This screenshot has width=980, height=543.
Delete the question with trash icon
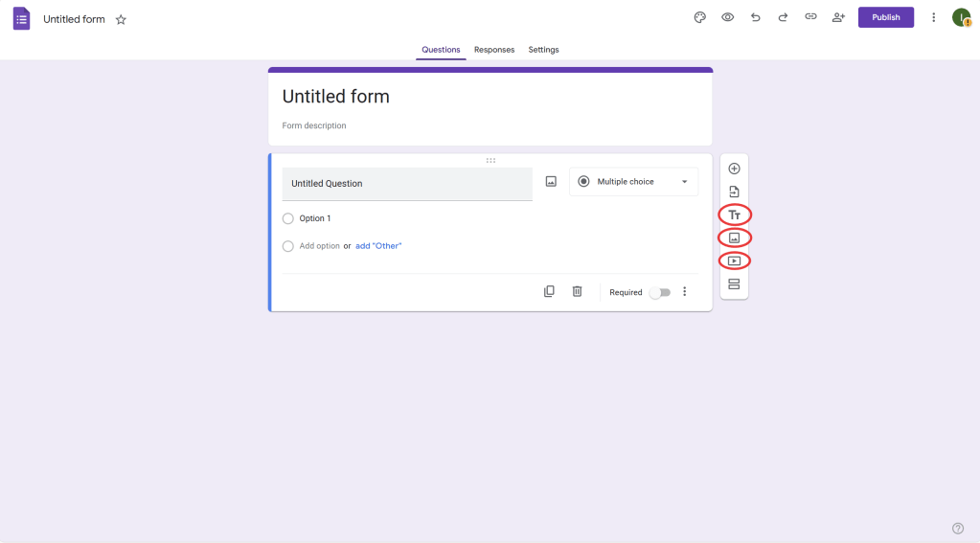(577, 291)
